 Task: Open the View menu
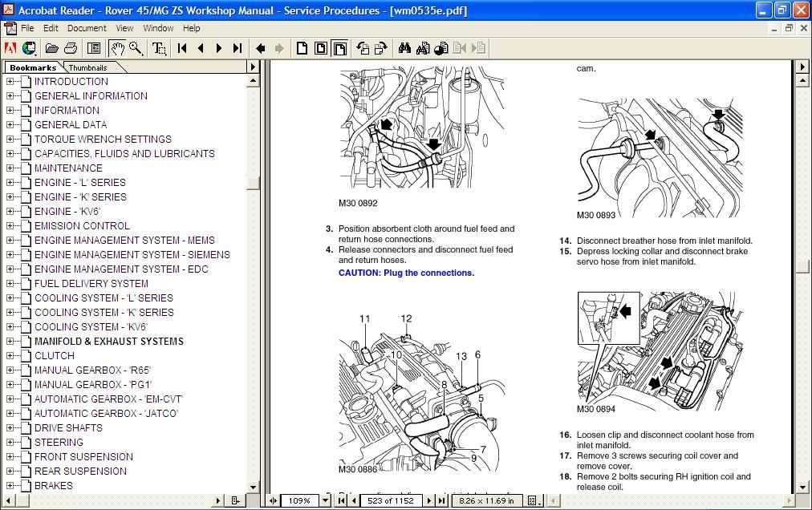click(x=124, y=28)
